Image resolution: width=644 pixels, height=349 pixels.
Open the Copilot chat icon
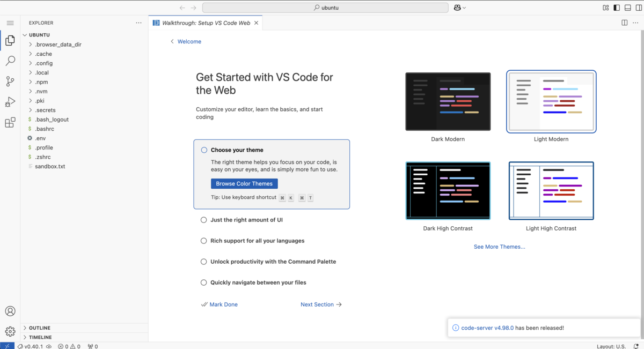point(457,8)
